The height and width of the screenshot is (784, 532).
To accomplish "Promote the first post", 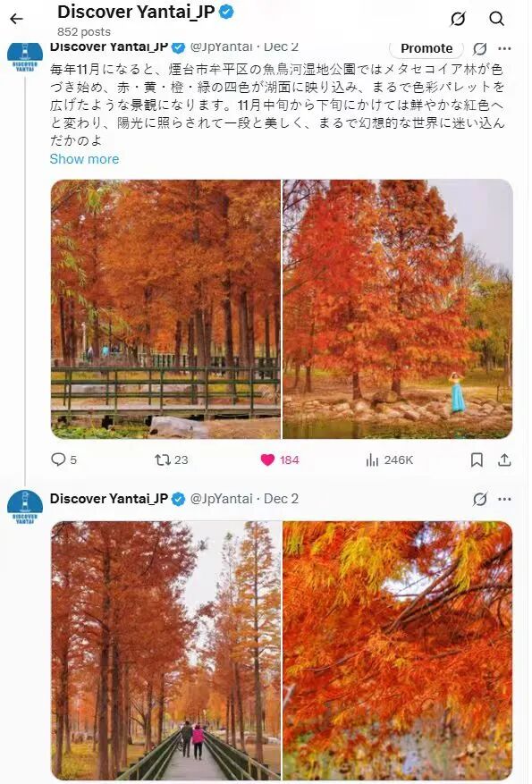I will click(x=426, y=48).
